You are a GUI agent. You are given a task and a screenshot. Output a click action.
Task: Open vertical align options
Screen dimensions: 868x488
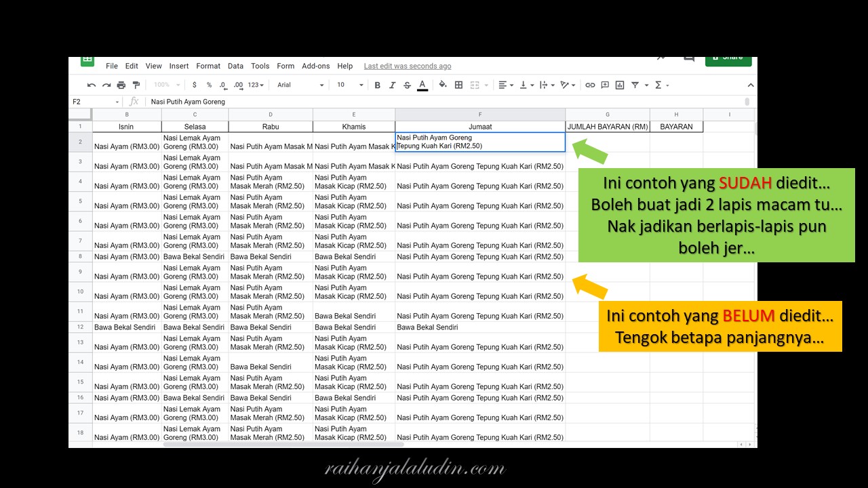[x=526, y=85]
